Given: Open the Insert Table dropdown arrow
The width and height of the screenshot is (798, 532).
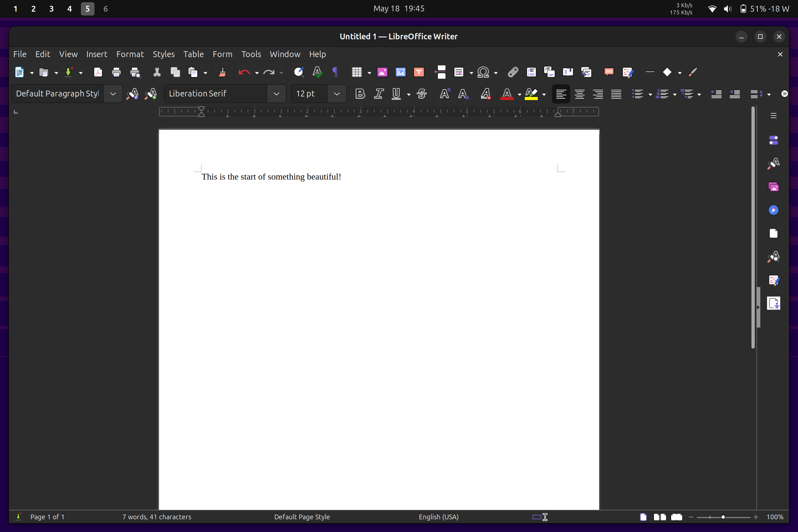Looking at the screenshot, I should [369, 73].
